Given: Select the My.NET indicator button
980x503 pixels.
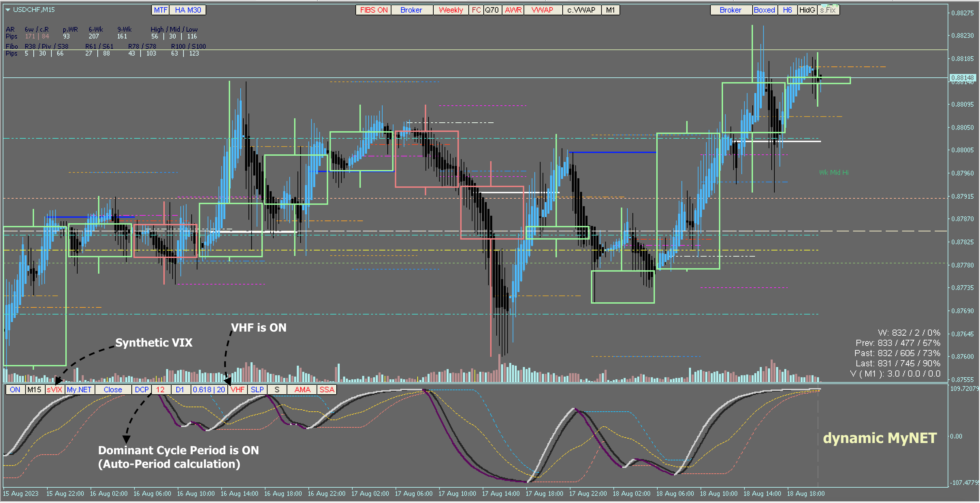Looking at the screenshot, I should (x=79, y=390).
